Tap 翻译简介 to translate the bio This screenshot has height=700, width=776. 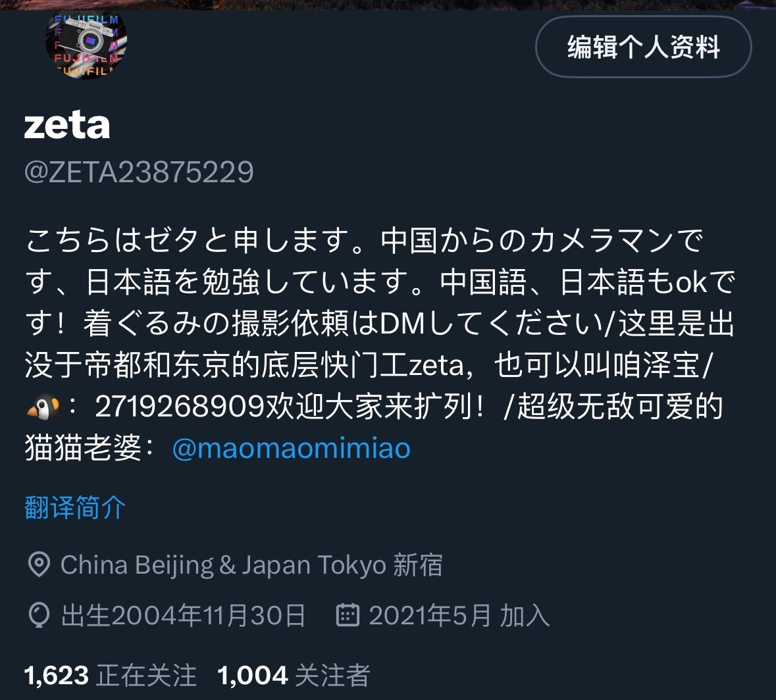[x=75, y=507]
